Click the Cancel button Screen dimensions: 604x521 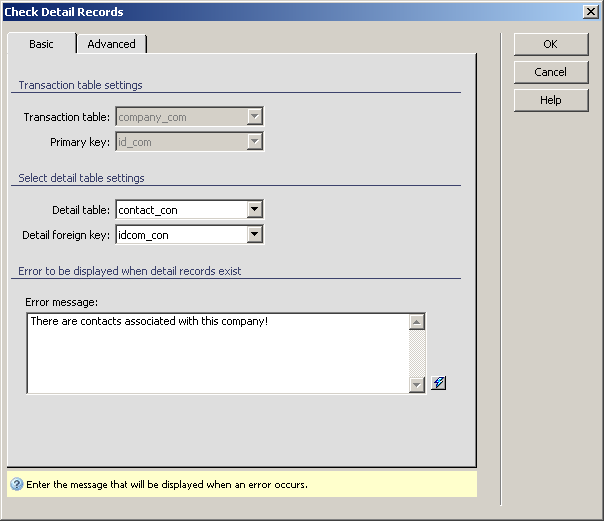click(550, 72)
